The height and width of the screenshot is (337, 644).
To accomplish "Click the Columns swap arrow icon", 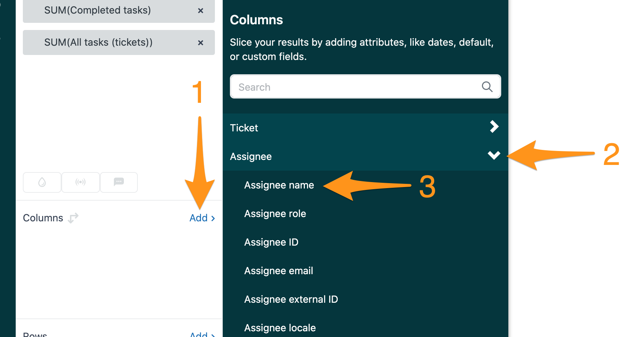I will pos(73,218).
